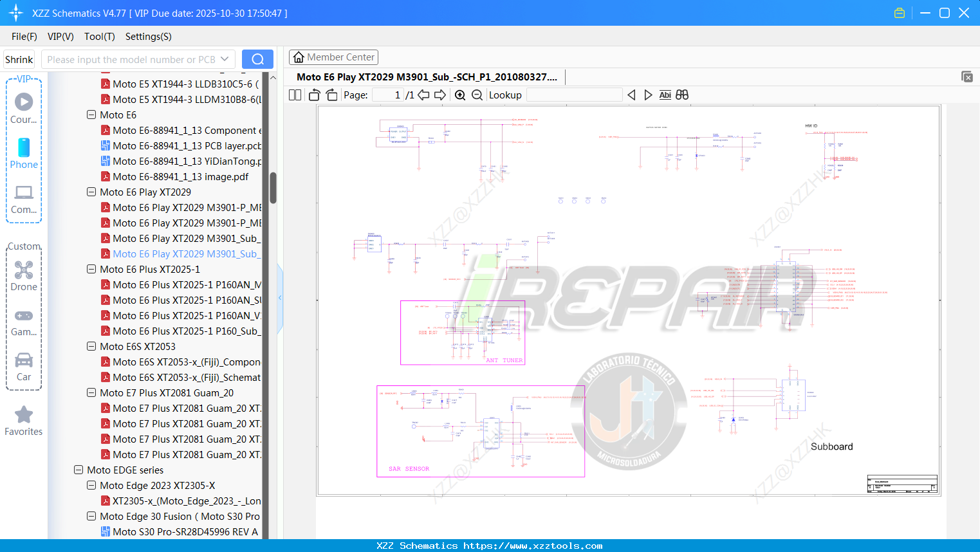Click the close tabs icon at tab bar's right end

coord(967,77)
